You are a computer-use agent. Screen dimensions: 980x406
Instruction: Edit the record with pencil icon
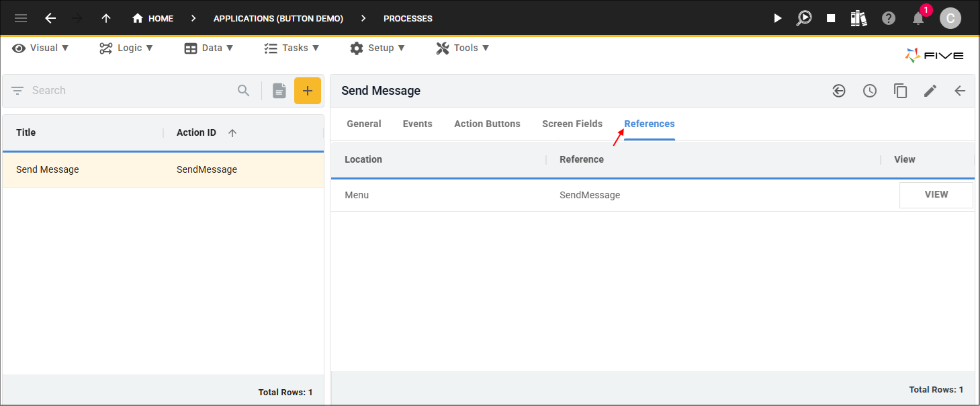coord(930,91)
